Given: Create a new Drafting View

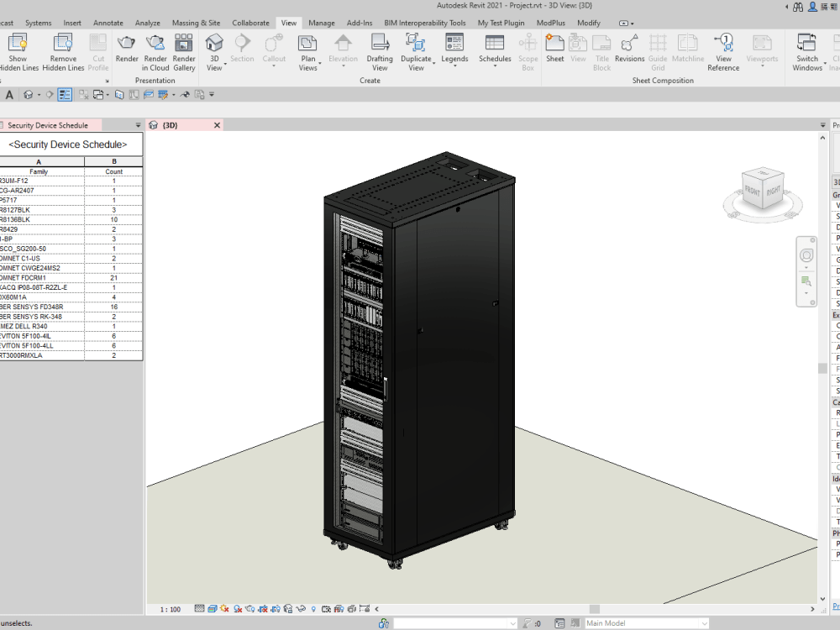Looking at the screenshot, I should coord(379,50).
